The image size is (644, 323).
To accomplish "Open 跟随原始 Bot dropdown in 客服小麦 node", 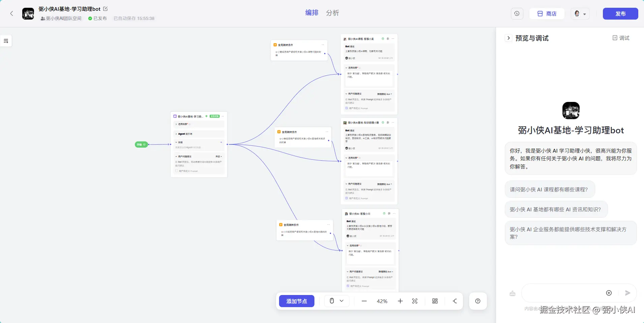I will pos(385,94).
